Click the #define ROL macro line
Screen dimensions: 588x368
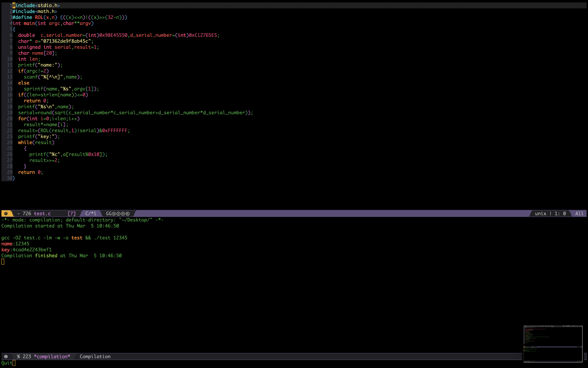point(70,17)
